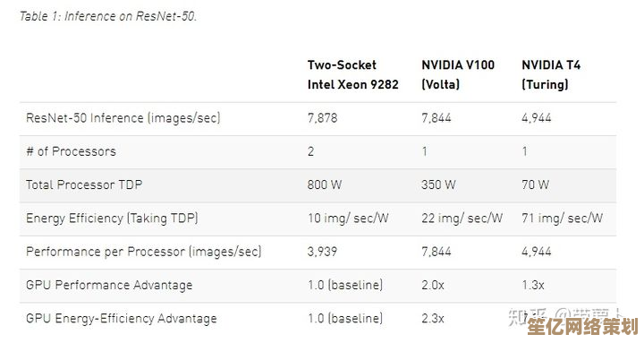Click the 350 W TDP cell
The image size is (644, 343).
pyautogui.click(x=438, y=184)
